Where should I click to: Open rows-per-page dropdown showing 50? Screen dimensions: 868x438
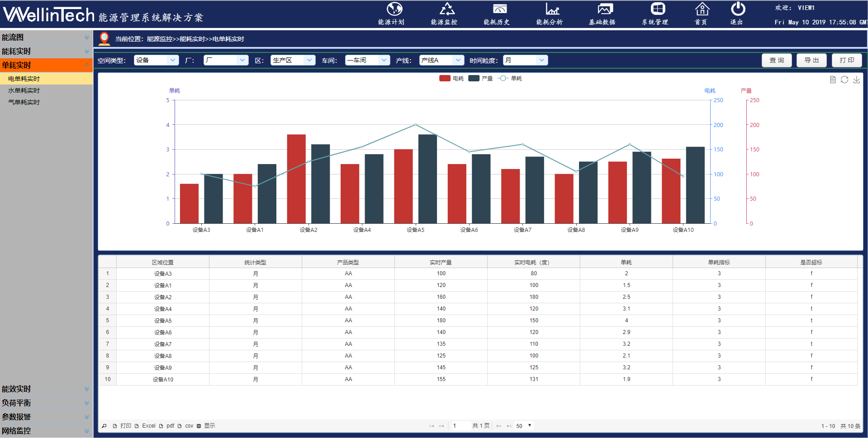click(524, 426)
